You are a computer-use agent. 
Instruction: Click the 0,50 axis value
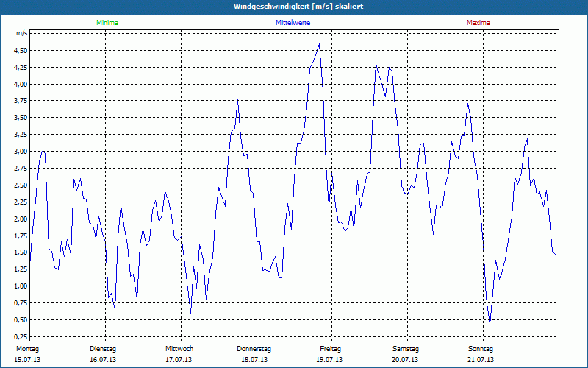[21, 320]
